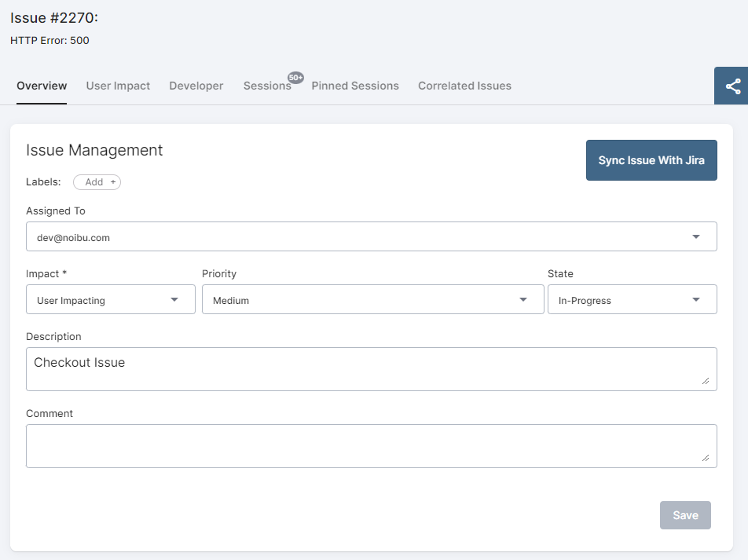Open the Assigned To dropdown arrow

(x=696, y=236)
